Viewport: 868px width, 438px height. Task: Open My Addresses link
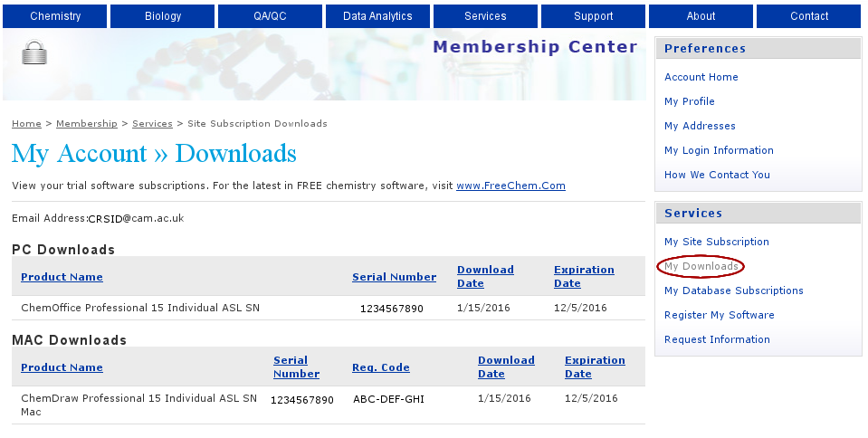point(700,126)
